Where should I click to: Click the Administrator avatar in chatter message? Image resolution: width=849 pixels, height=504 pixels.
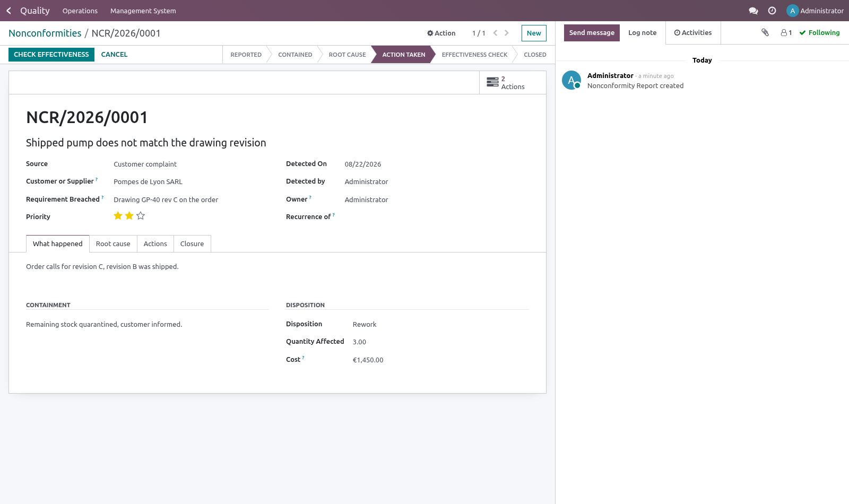pyautogui.click(x=571, y=80)
